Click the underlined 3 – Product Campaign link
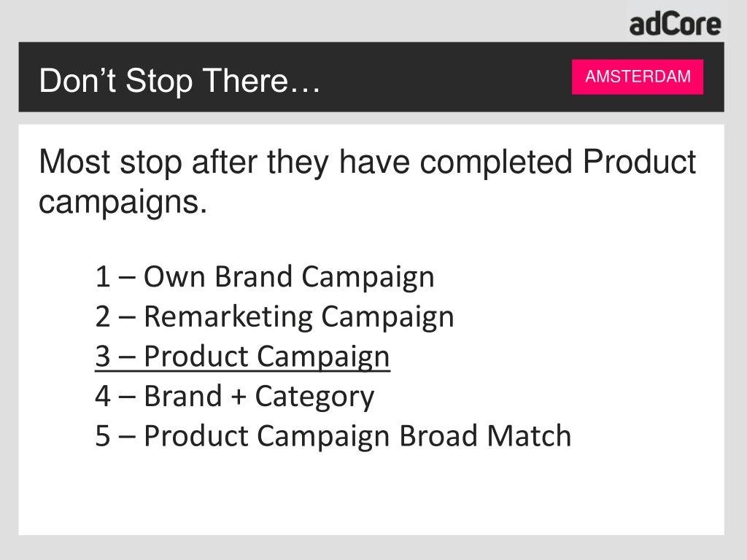 pos(242,357)
